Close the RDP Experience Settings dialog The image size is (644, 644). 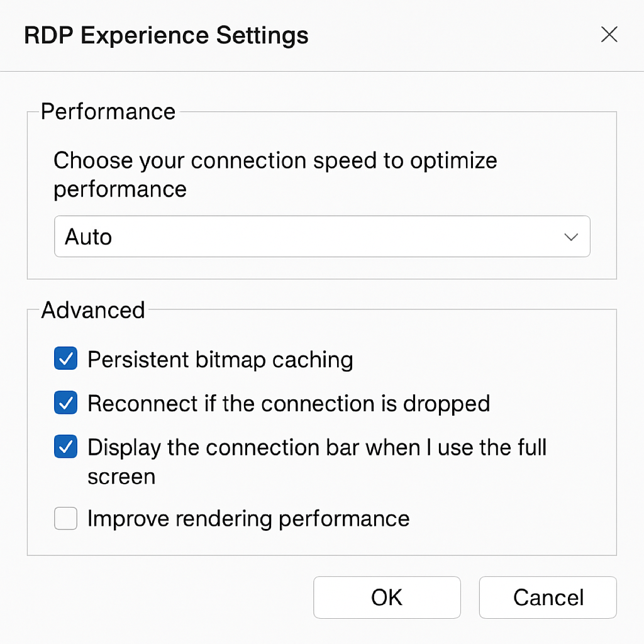coord(609,35)
